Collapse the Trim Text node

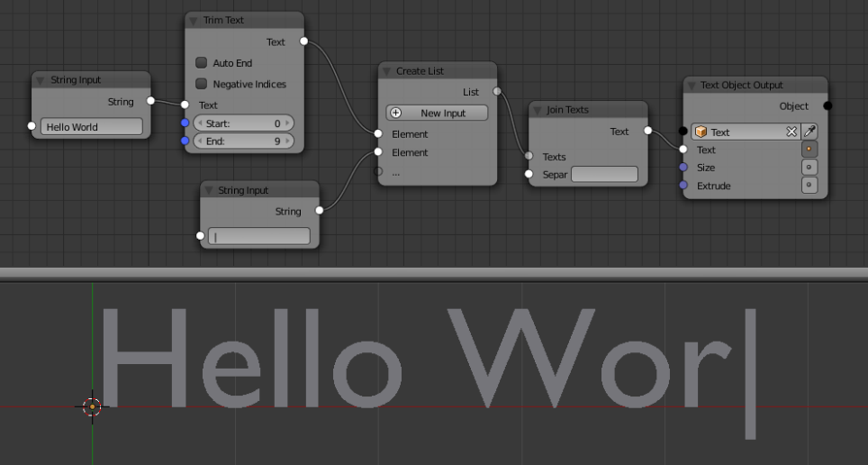tap(194, 21)
